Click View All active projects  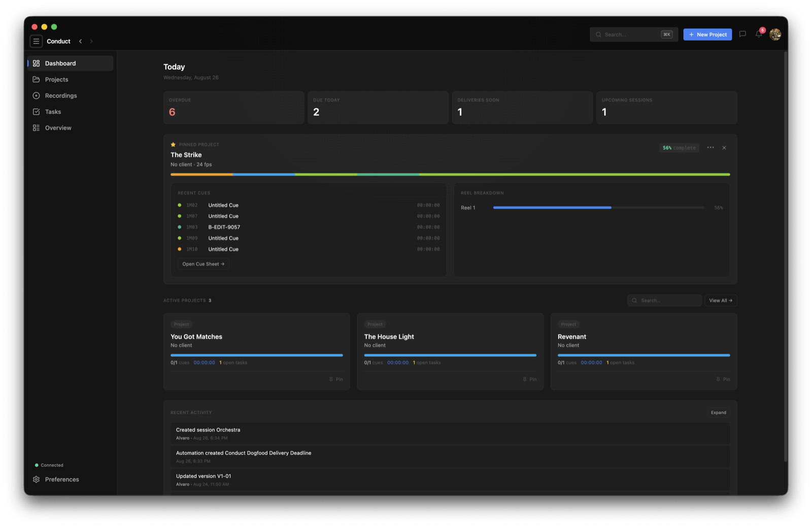point(721,300)
